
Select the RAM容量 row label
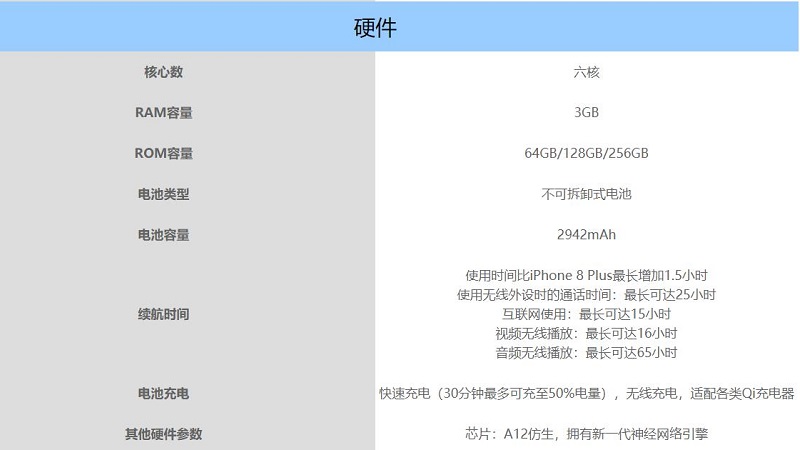(163, 113)
